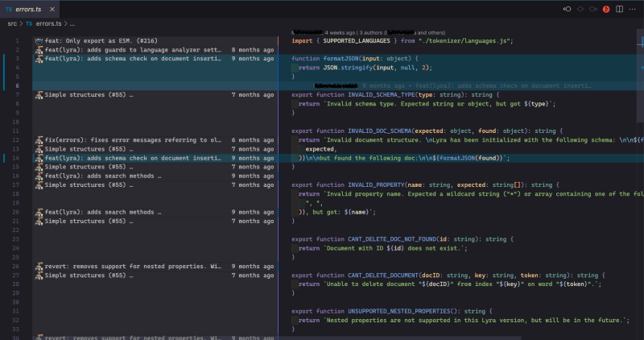Click the '), but got: ${name}' code line
The width and height of the screenshot is (644, 340).
[336, 212]
